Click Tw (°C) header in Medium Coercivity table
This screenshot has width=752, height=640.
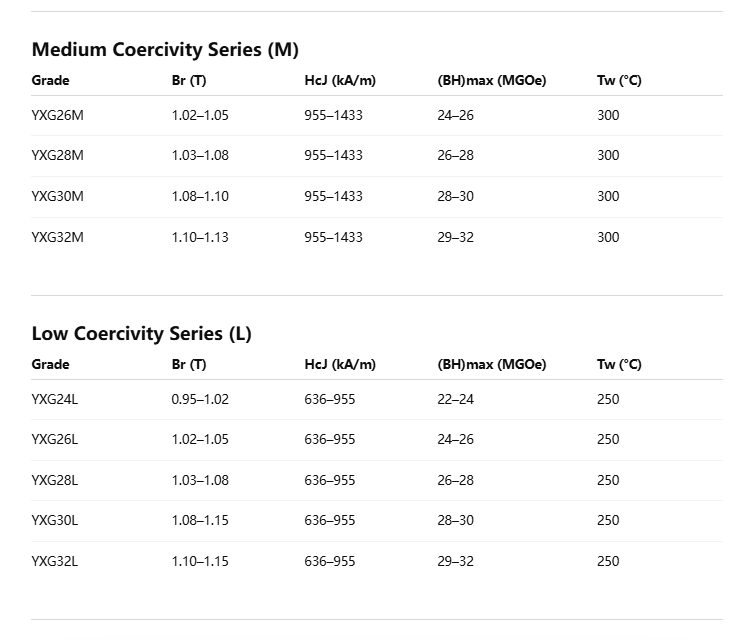[x=619, y=80]
